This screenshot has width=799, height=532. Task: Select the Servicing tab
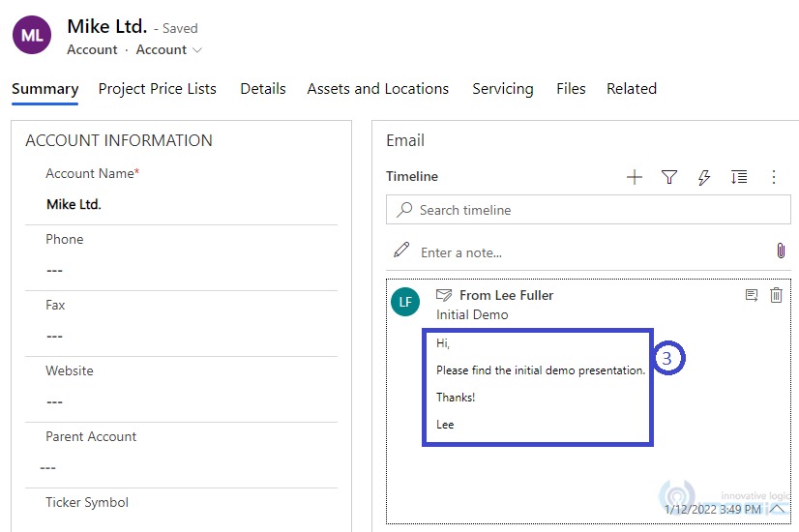tap(503, 89)
